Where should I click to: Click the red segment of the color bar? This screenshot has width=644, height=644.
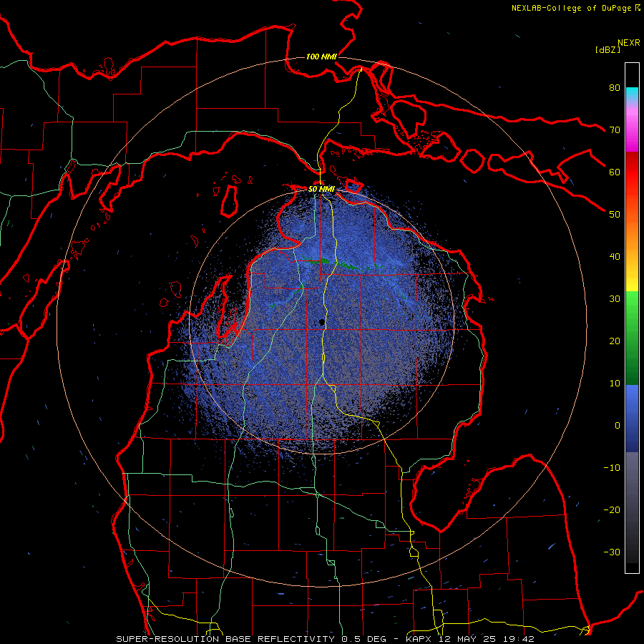pos(632,172)
